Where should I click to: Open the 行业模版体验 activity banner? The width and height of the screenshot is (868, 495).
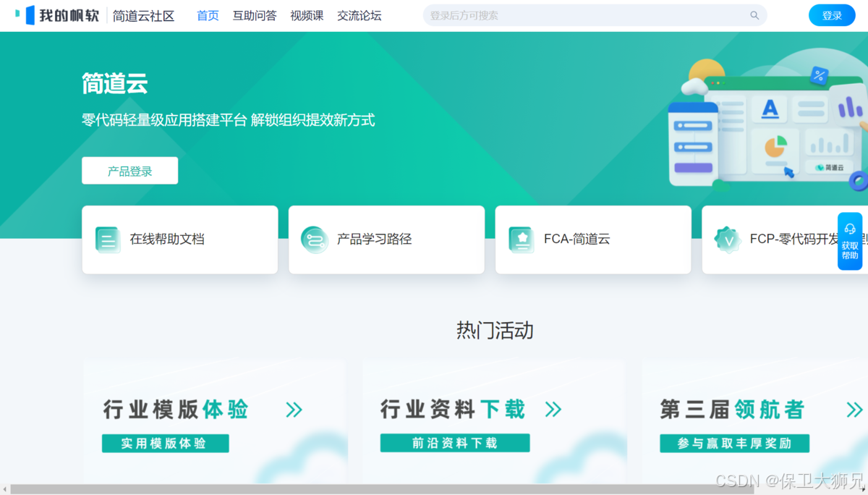coord(215,423)
